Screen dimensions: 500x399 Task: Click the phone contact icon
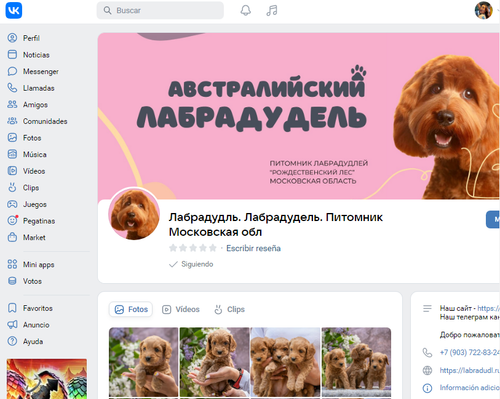pos(427,353)
